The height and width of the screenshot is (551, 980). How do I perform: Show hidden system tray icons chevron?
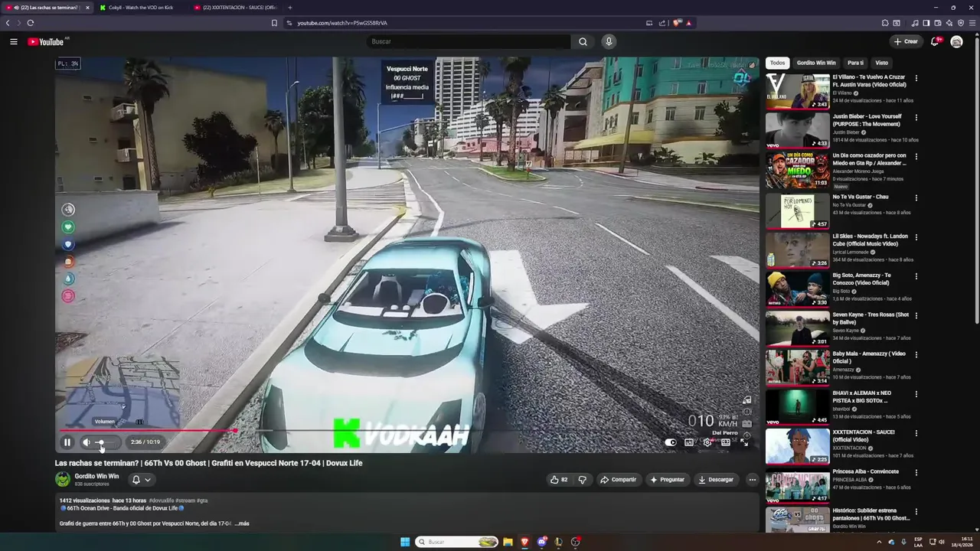tap(879, 542)
